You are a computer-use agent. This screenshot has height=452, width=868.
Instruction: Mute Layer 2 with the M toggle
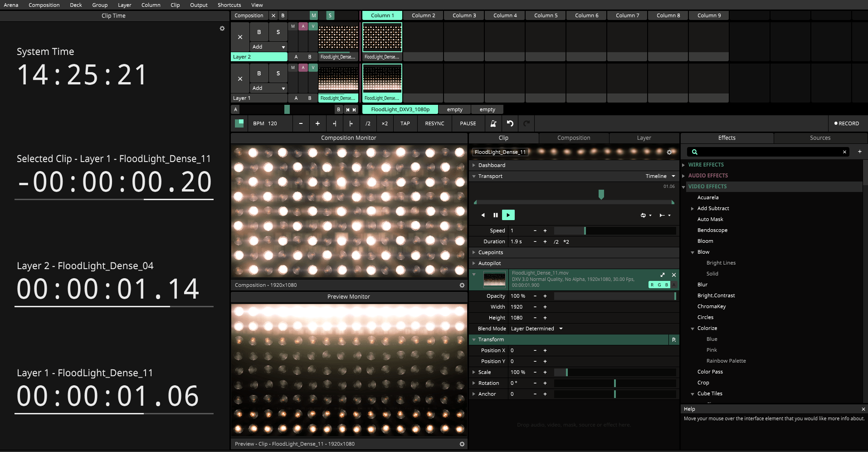pos(293,26)
